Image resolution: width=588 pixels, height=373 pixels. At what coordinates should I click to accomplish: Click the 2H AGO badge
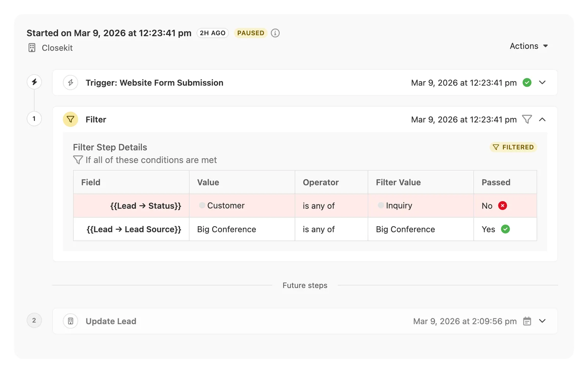(x=213, y=33)
